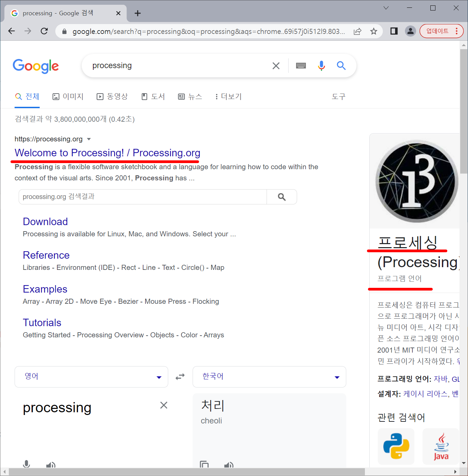Open the Chrome profile avatar
The image size is (468, 476).
pos(410,31)
